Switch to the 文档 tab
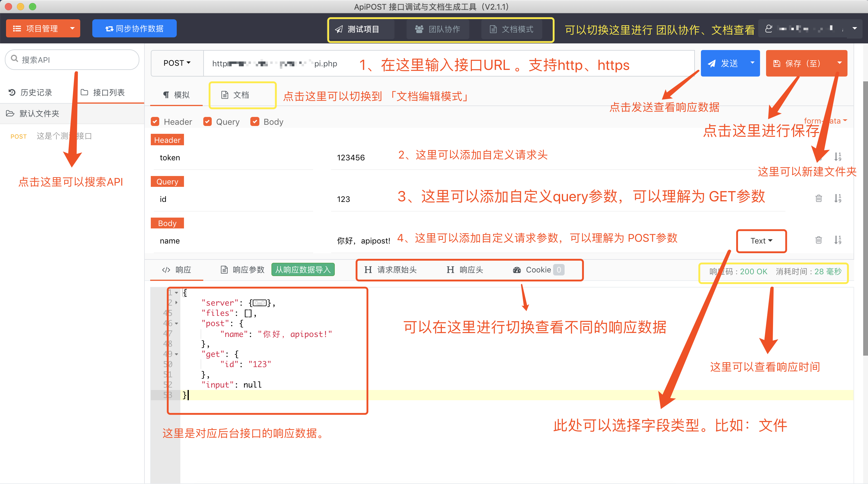868x484 pixels. click(236, 95)
